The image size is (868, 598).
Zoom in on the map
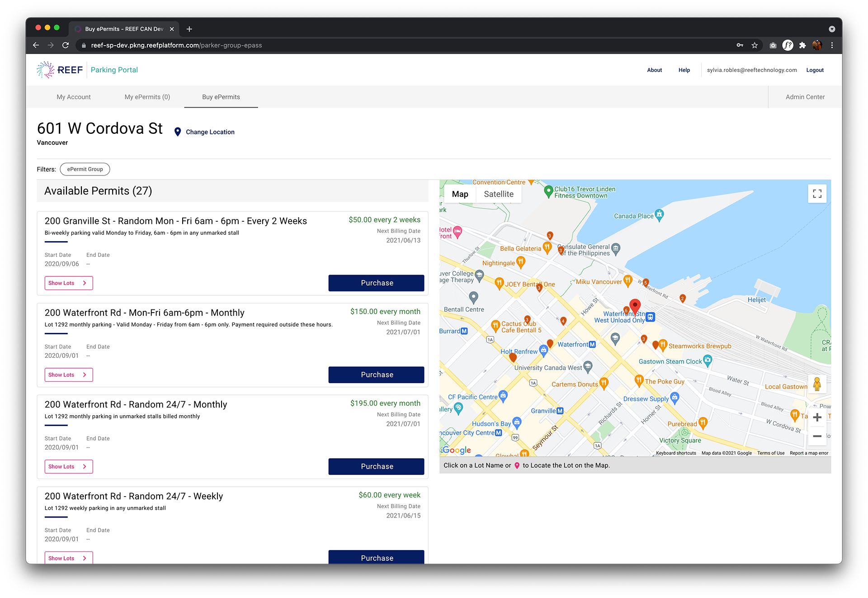coord(817,417)
